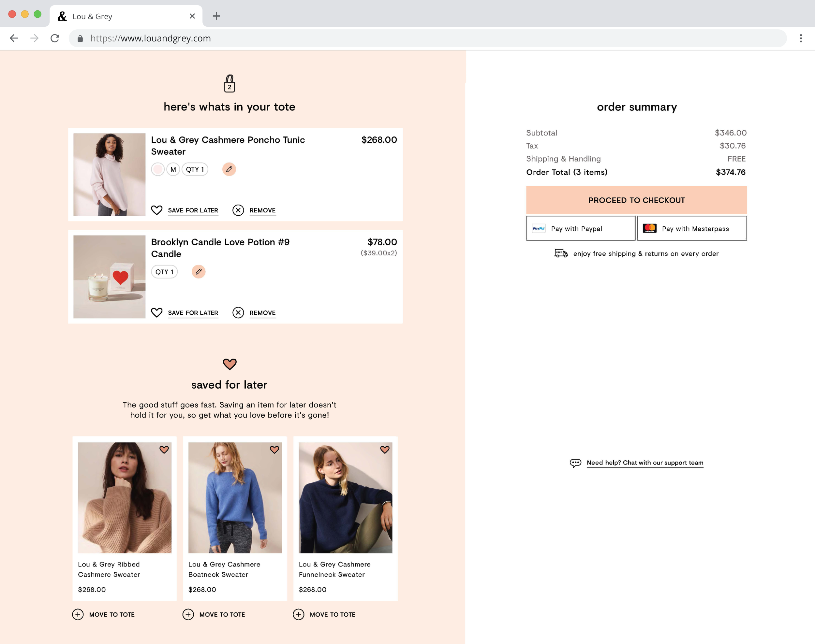Open QTY 1 selector for Brooklyn Candle
Image resolution: width=815 pixels, height=644 pixels.
[164, 271]
